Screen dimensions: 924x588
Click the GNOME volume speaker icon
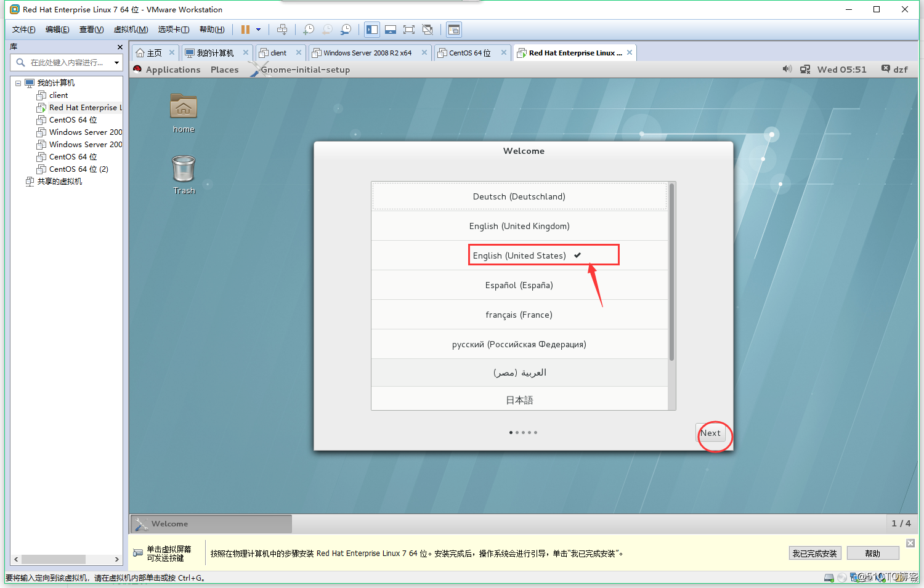787,69
